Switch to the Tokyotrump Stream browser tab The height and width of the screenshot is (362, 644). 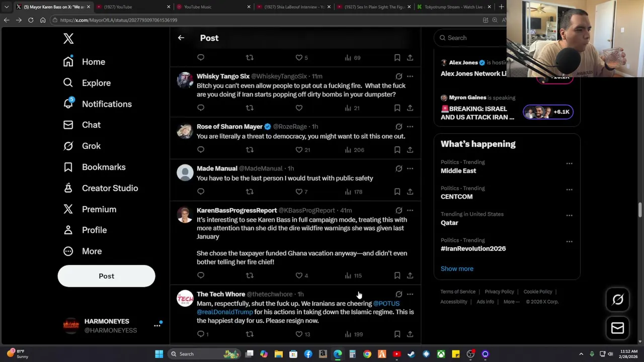454,7
